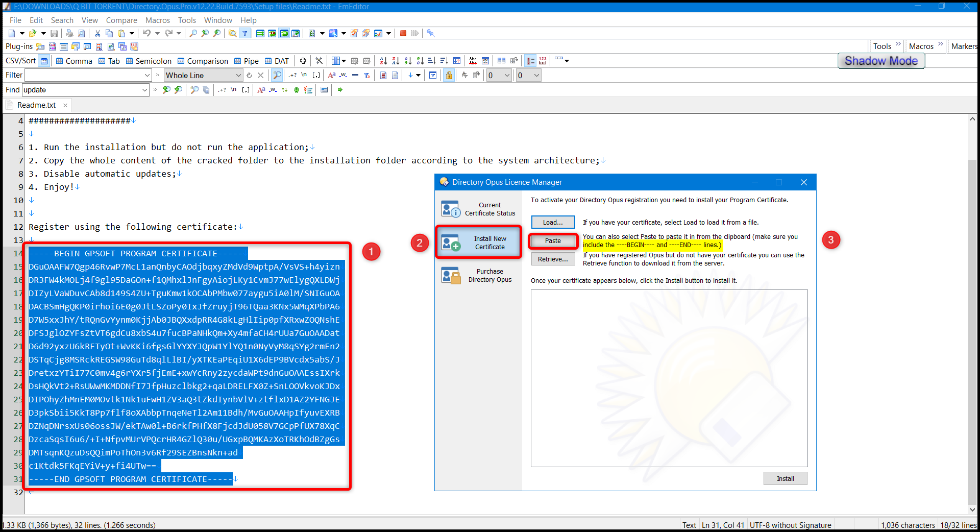Toggle Match Case in Find bar
This screenshot has height=532, width=980.
coord(261,90)
